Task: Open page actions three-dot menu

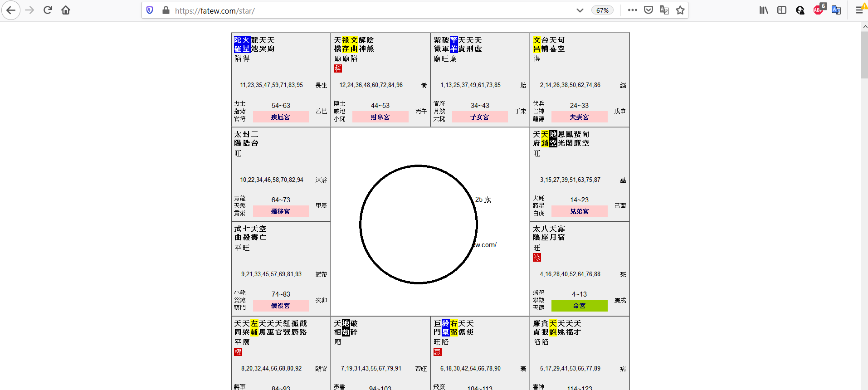Action: (x=633, y=10)
